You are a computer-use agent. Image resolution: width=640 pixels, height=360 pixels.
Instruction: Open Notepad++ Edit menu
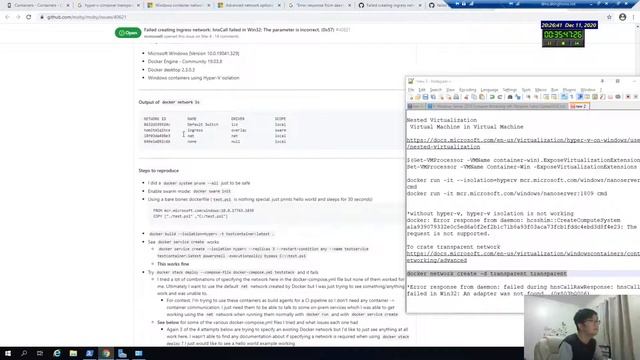[x=422, y=90]
